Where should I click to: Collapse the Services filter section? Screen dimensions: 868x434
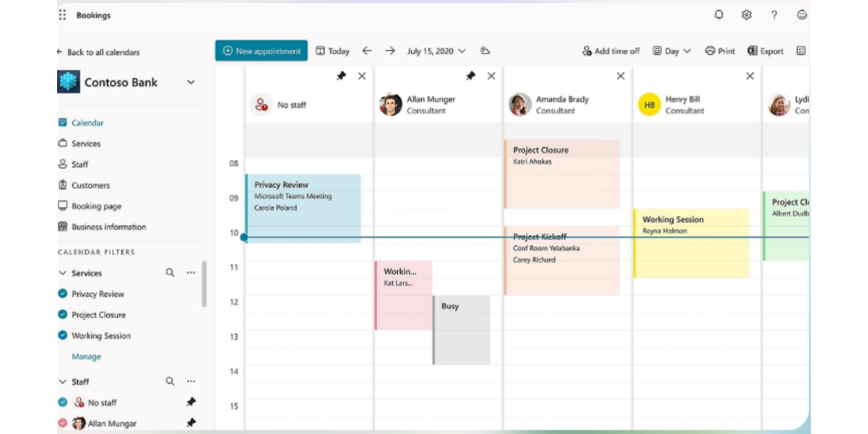pyautogui.click(x=63, y=273)
